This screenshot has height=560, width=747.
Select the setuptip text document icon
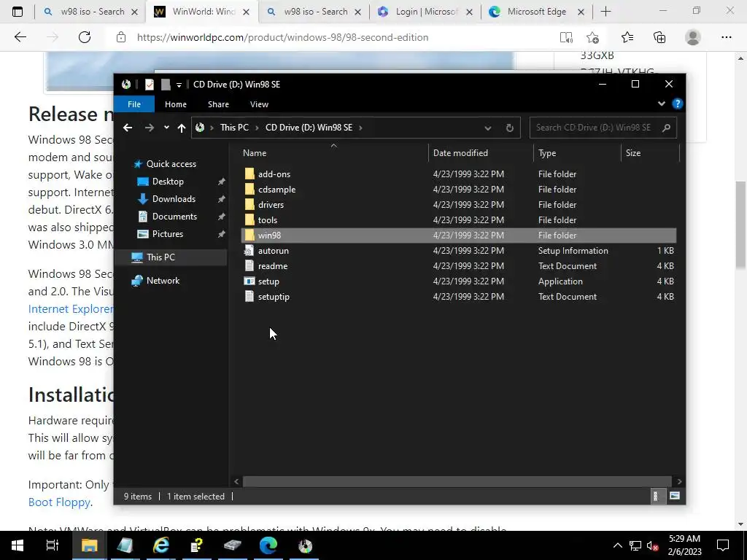[249, 296]
